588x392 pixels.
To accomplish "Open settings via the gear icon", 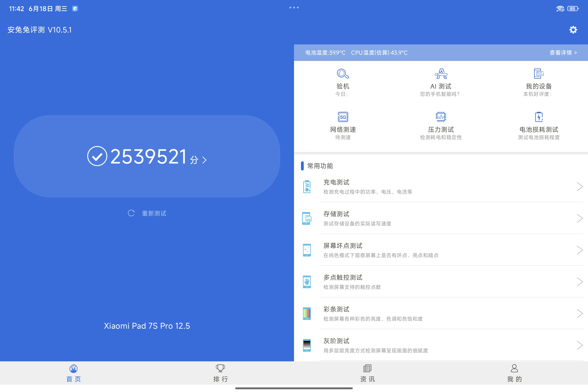I will (573, 30).
